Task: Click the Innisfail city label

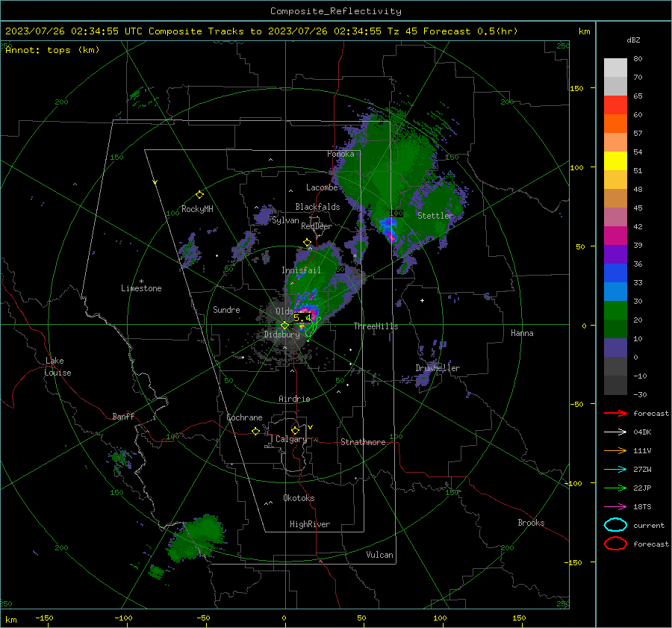Action: pos(301,270)
